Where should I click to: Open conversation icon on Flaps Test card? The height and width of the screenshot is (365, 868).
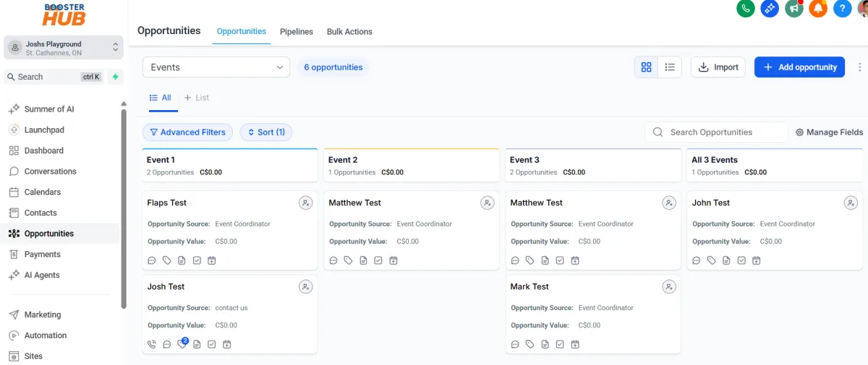pyautogui.click(x=152, y=261)
